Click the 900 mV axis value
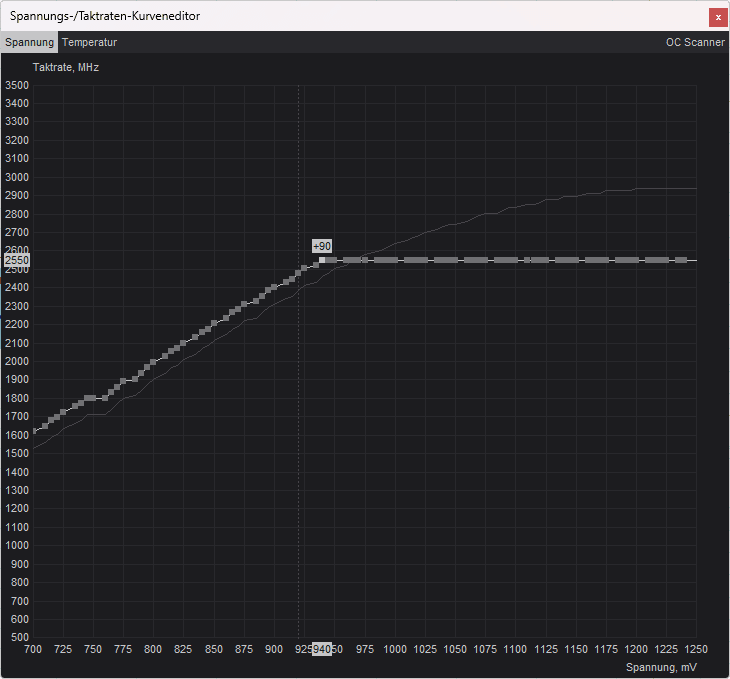The width and height of the screenshot is (730, 679). pyautogui.click(x=274, y=649)
